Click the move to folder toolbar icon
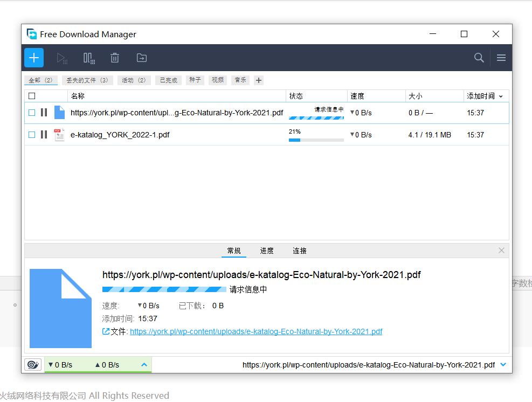This screenshot has height=402, width=532. pyautogui.click(x=141, y=58)
